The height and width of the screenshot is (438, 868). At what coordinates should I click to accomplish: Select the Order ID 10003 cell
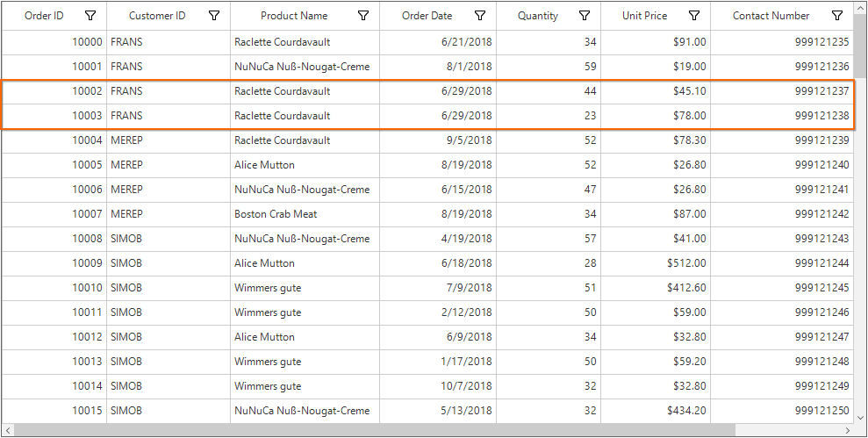(x=54, y=116)
